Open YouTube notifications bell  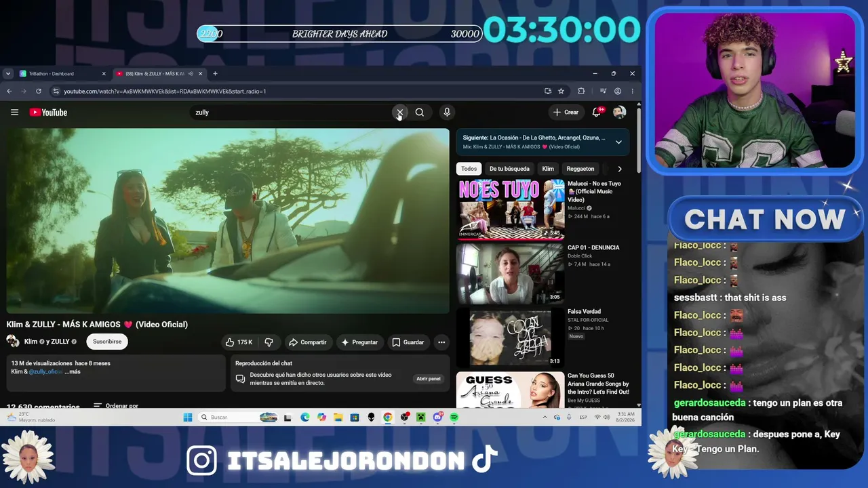(597, 113)
